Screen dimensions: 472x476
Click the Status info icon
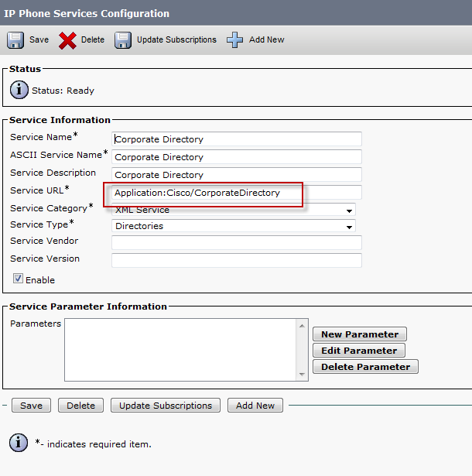pos(19,90)
